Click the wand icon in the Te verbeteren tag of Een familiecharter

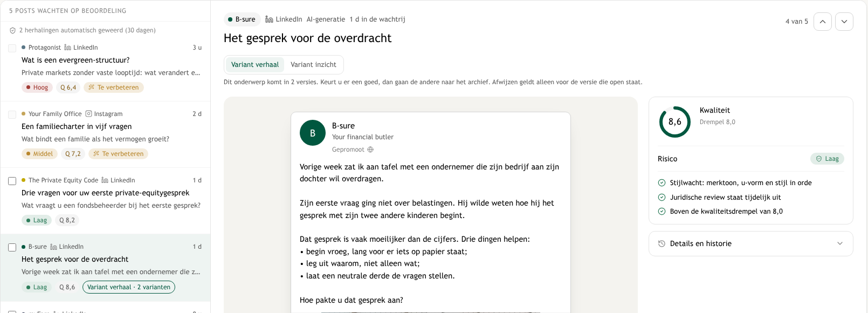click(x=97, y=154)
